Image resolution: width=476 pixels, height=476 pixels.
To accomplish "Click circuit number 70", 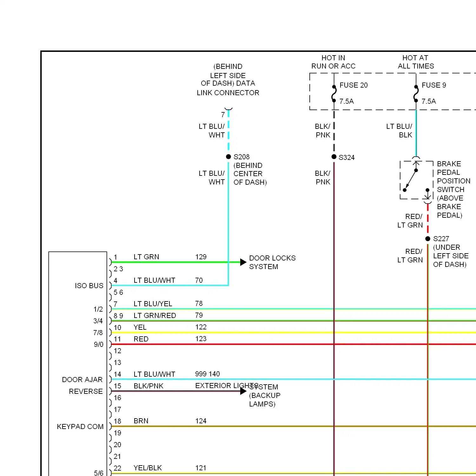I will (x=199, y=280).
